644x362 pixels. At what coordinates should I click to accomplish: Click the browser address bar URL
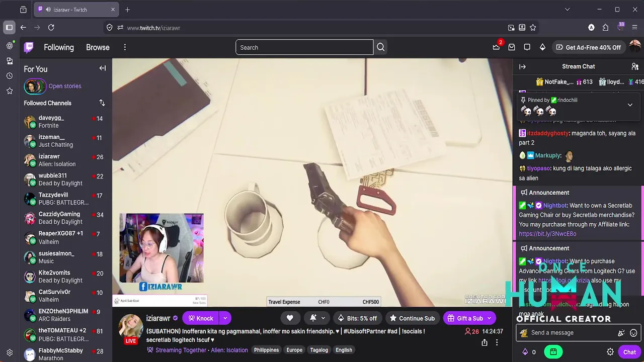tap(153, 28)
